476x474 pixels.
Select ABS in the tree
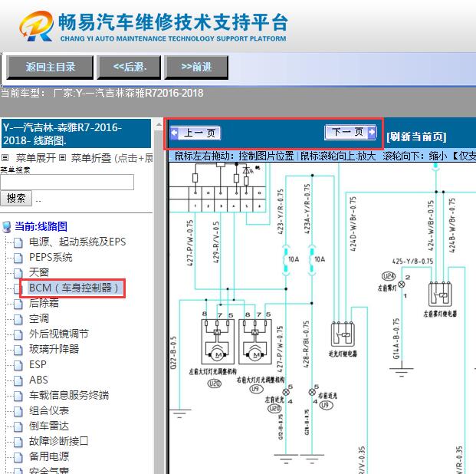click(38, 380)
